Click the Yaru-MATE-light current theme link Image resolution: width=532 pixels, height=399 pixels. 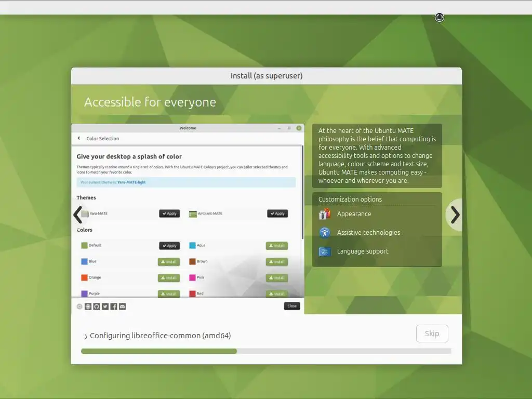pyautogui.click(x=131, y=182)
